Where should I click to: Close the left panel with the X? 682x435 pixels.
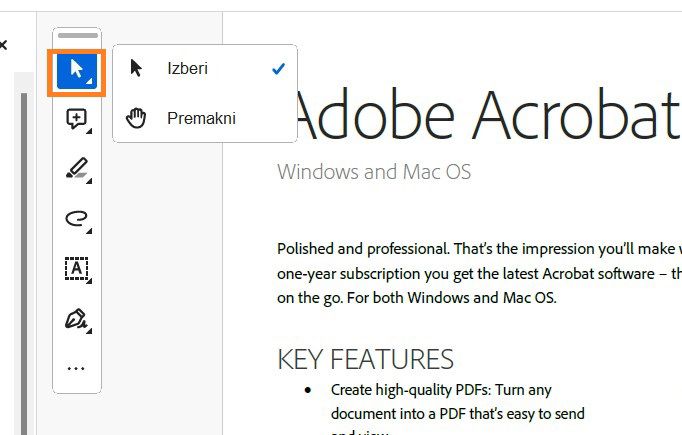point(3,45)
